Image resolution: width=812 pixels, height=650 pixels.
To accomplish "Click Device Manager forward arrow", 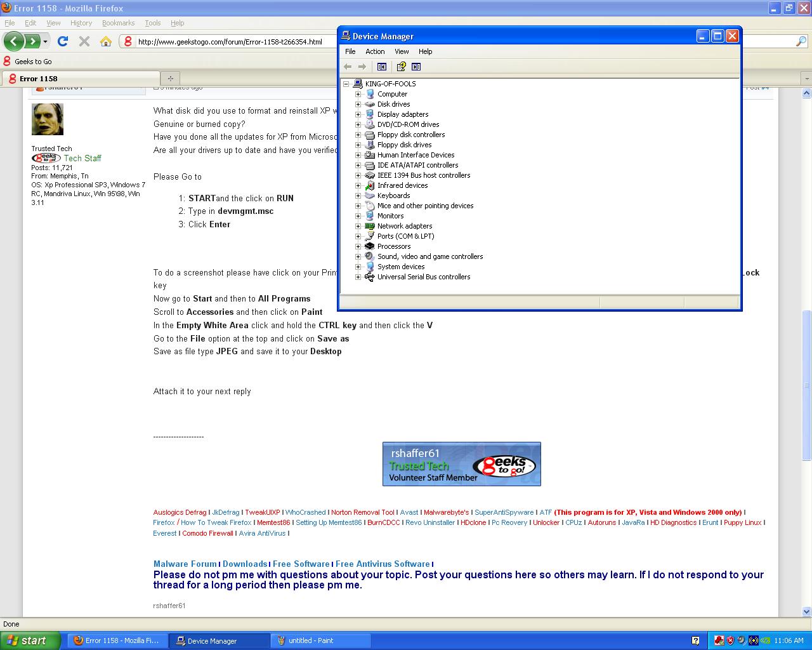I will pos(362,67).
